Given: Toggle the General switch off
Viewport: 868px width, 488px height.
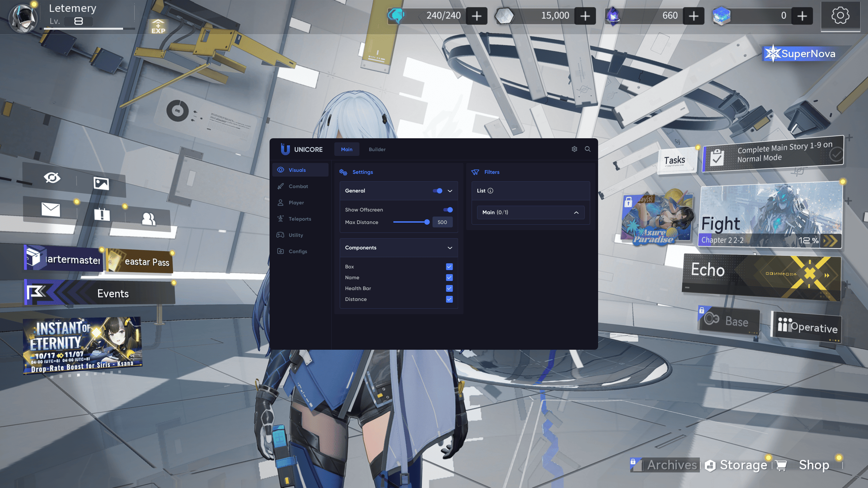Looking at the screenshot, I should click(437, 191).
